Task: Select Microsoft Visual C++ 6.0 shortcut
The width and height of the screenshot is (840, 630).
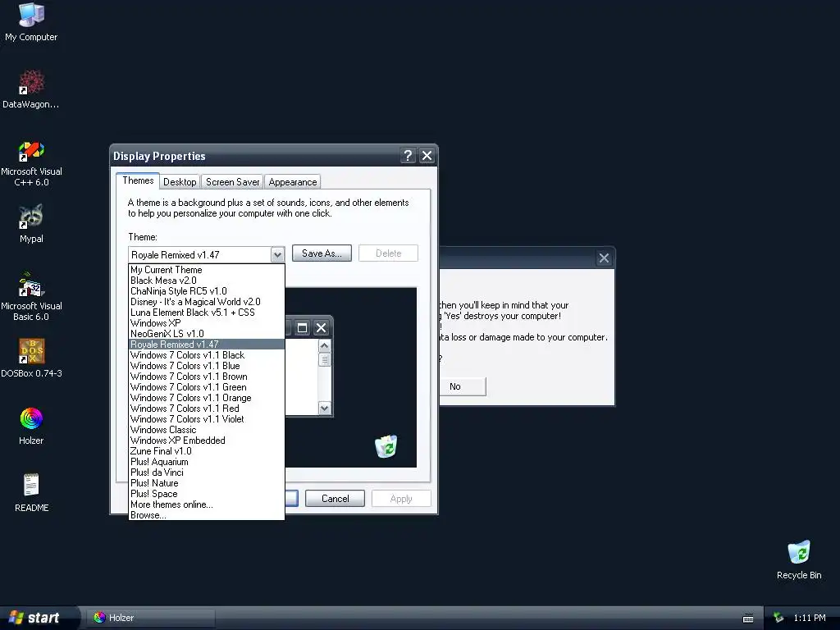Action: (x=31, y=163)
